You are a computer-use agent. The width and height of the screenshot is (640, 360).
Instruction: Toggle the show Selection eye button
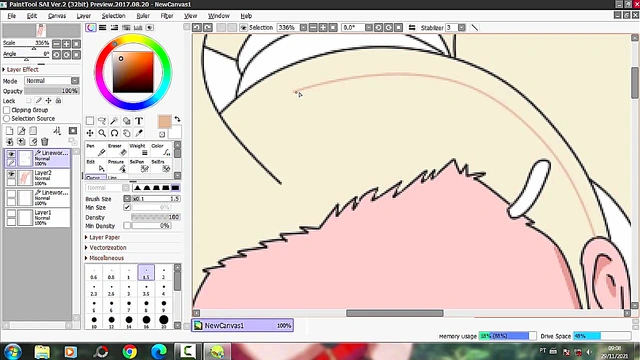tap(243, 27)
